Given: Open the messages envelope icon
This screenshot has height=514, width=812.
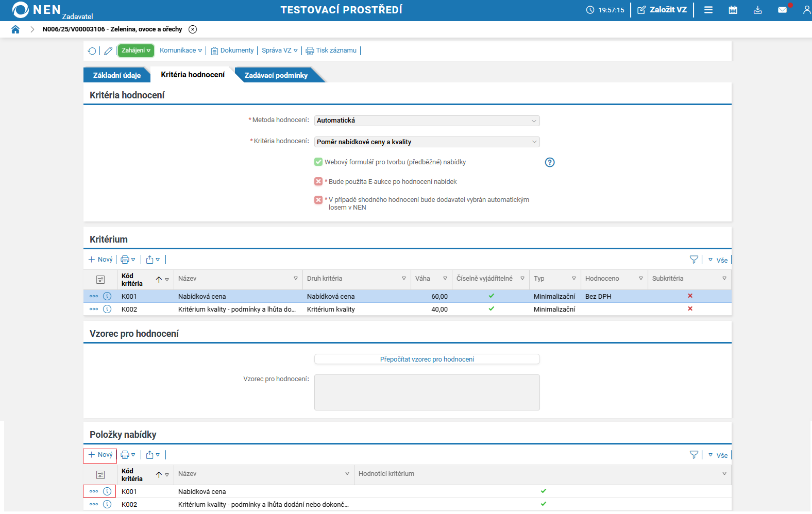Looking at the screenshot, I should [782, 10].
